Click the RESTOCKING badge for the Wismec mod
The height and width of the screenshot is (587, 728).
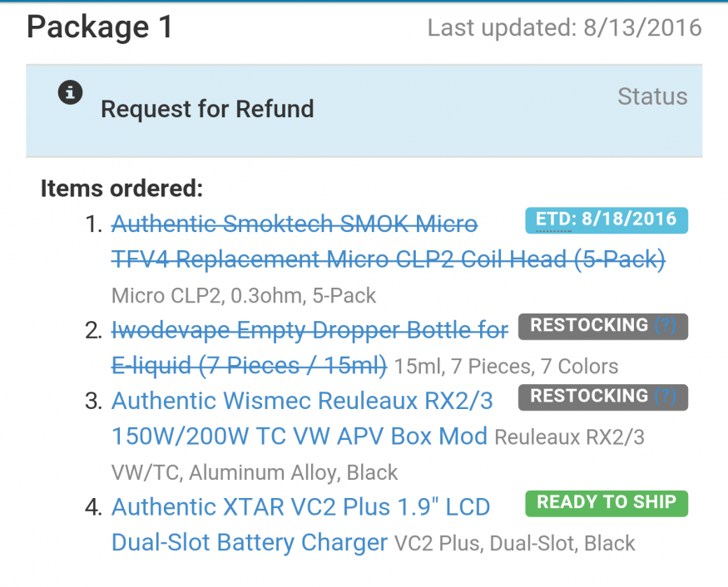click(602, 397)
